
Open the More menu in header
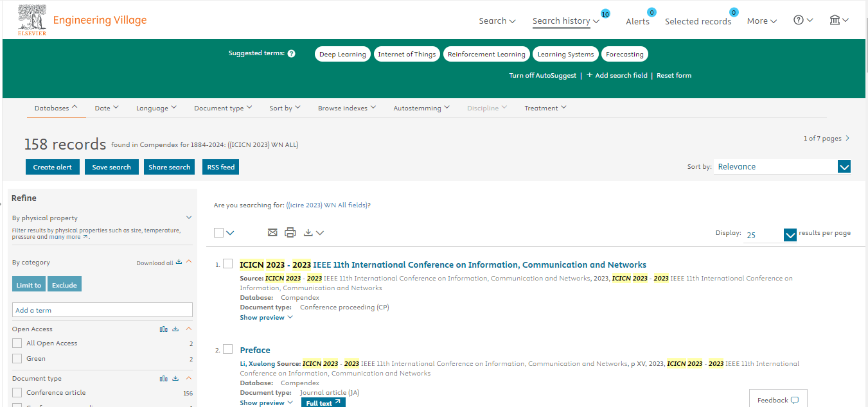[x=762, y=21]
